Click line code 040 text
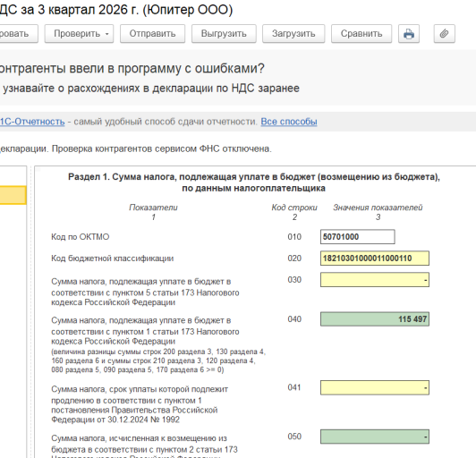This screenshot has height=458, width=476. tap(294, 319)
